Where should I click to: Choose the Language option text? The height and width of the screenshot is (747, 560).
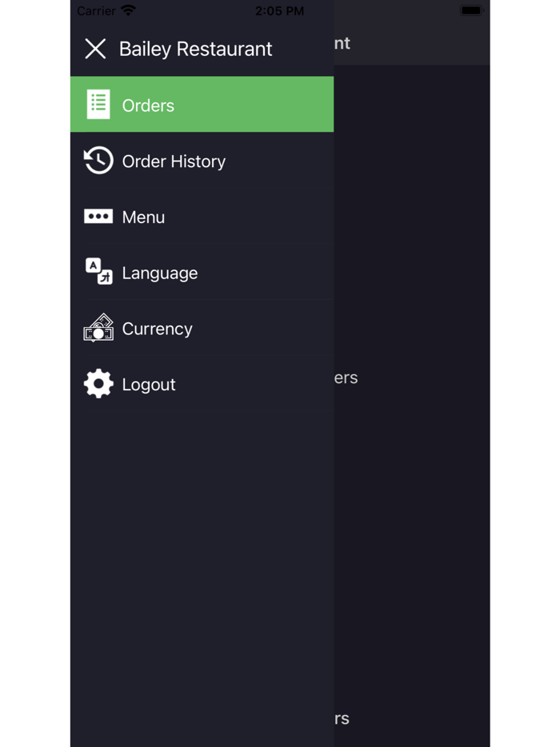[x=160, y=274]
